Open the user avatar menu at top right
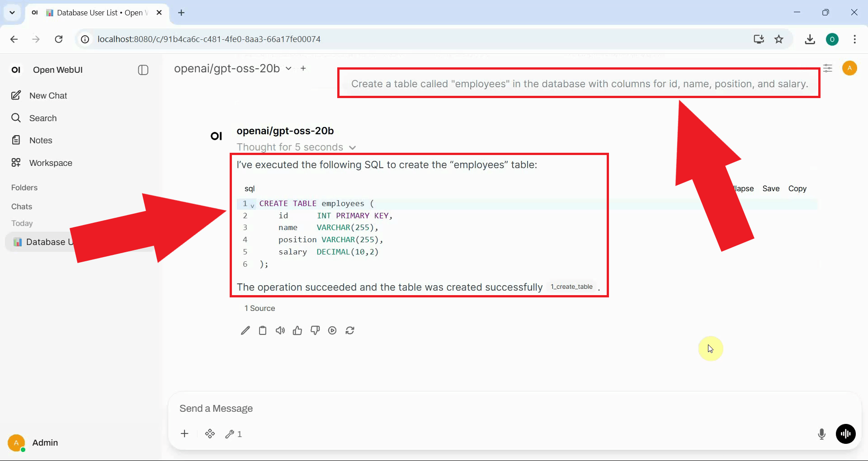Image resolution: width=868 pixels, height=461 pixels. pos(849,68)
